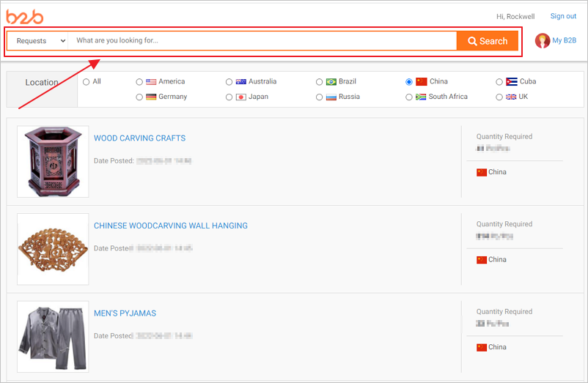Select the All location radio button
Screen dimensions: 588x383
point(87,82)
